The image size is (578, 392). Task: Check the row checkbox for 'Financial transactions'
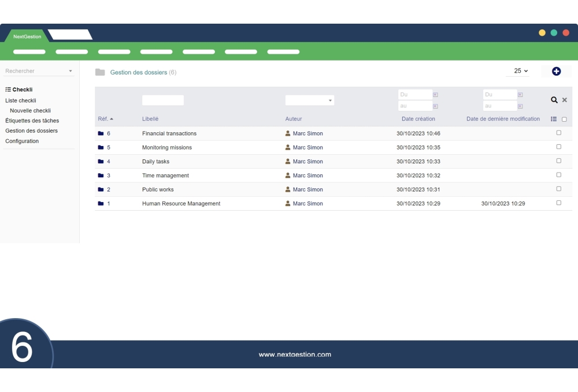pyautogui.click(x=558, y=132)
